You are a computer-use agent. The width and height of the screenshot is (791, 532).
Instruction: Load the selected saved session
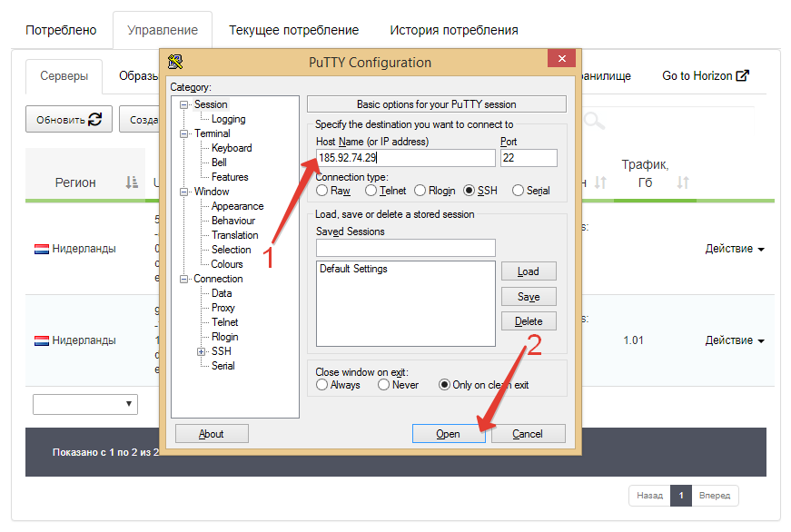(529, 271)
